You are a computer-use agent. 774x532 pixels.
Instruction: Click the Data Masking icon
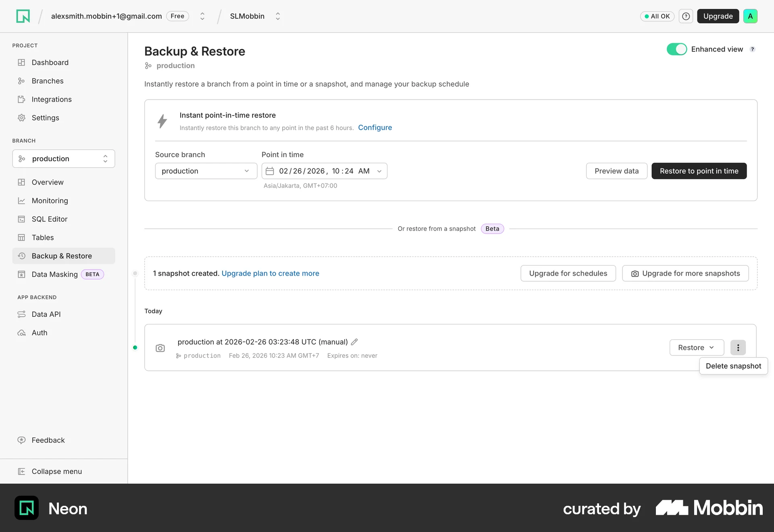21,274
